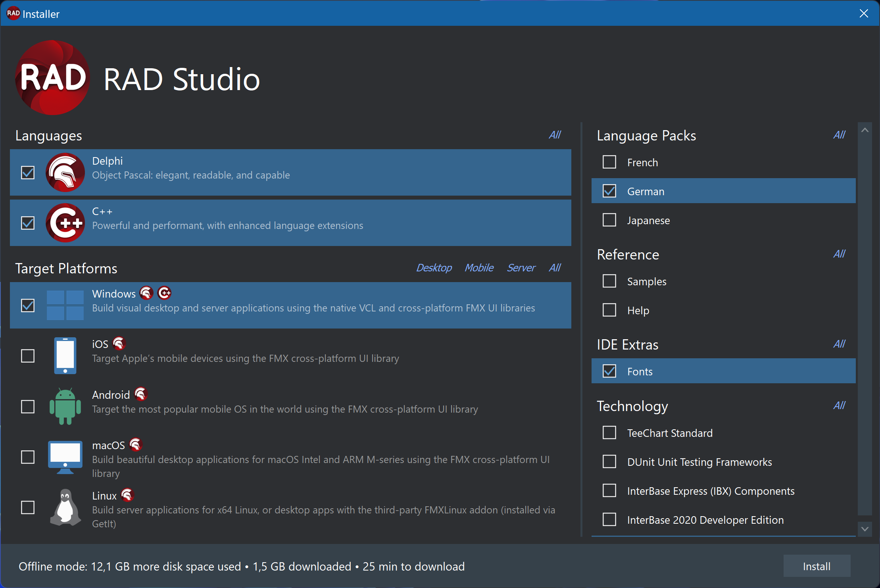Uncheck the German language pack
Viewport: 880px width, 588px height.
609,191
